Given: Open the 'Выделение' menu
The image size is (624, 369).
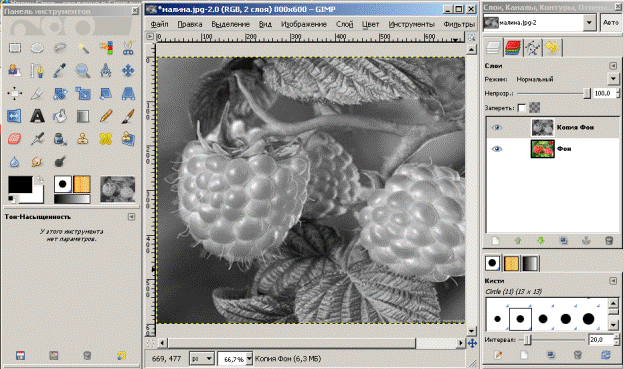Looking at the screenshot, I should pyautogui.click(x=230, y=24).
